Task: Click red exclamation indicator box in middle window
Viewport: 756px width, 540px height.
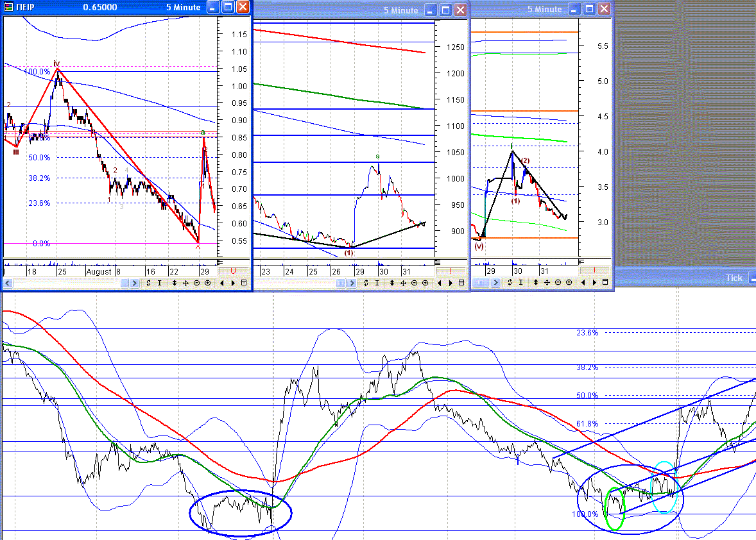Action: 451,271
